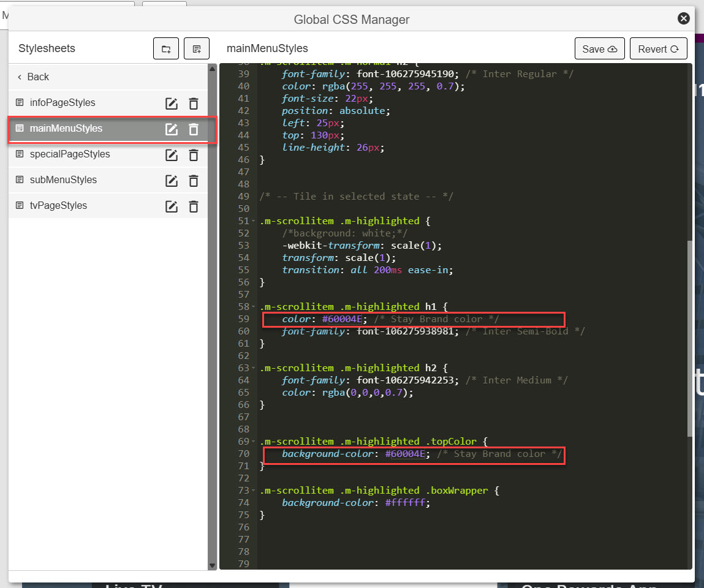
Task: Delete the subMenuStyles stylesheet
Action: [x=194, y=181]
